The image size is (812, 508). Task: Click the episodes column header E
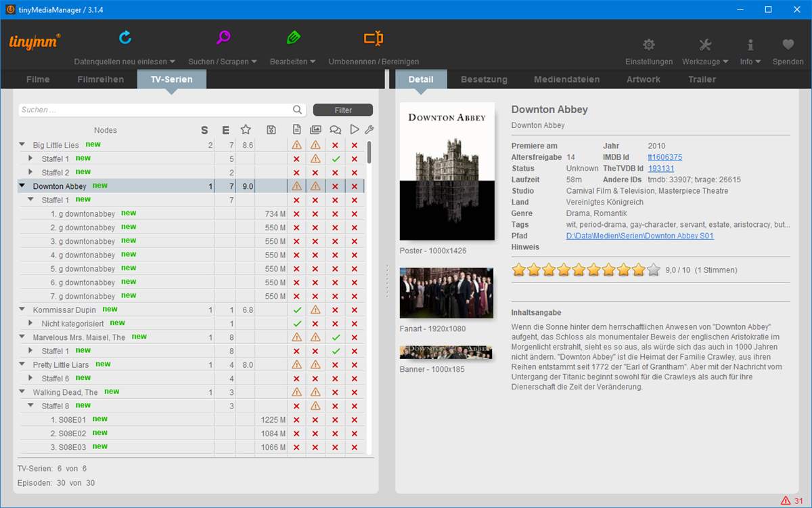225,130
